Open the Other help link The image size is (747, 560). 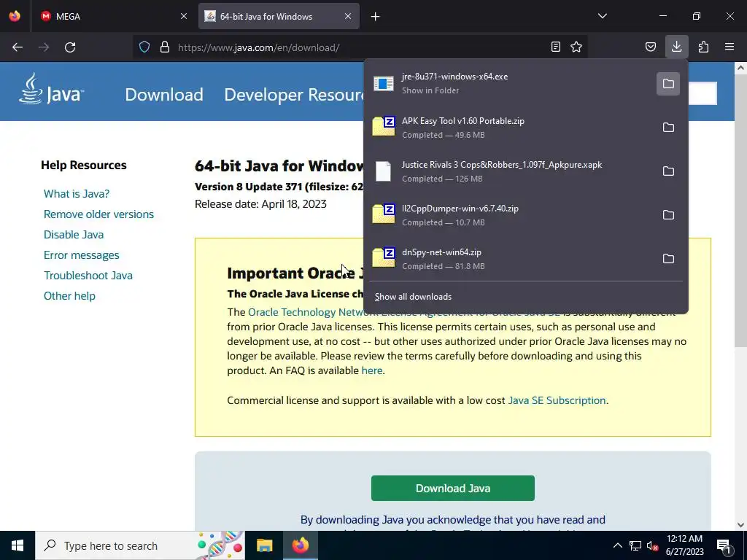click(69, 296)
